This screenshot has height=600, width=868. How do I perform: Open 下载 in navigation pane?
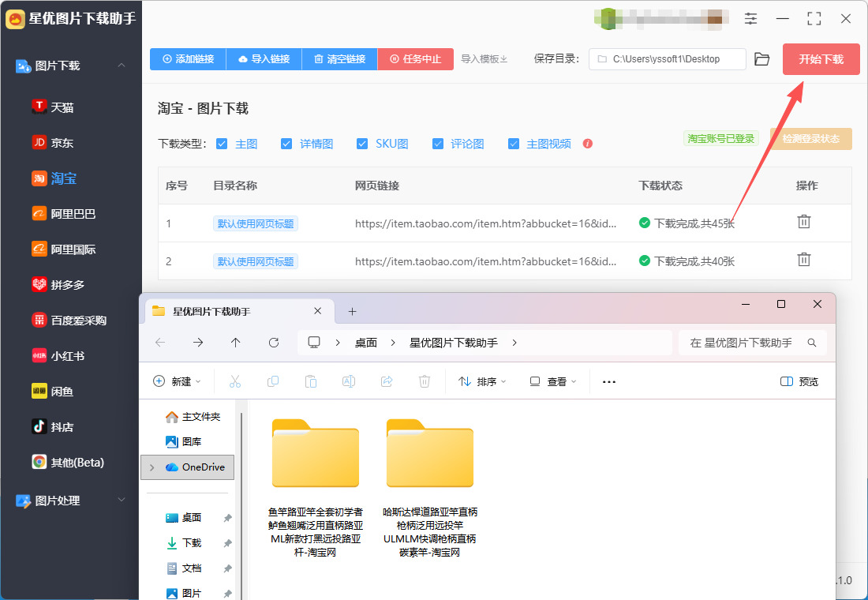click(184, 543)
